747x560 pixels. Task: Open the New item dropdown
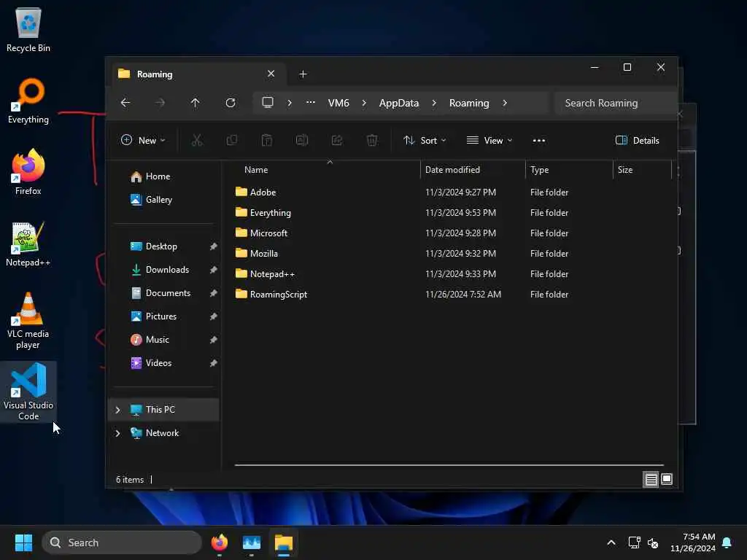point(143,140)
